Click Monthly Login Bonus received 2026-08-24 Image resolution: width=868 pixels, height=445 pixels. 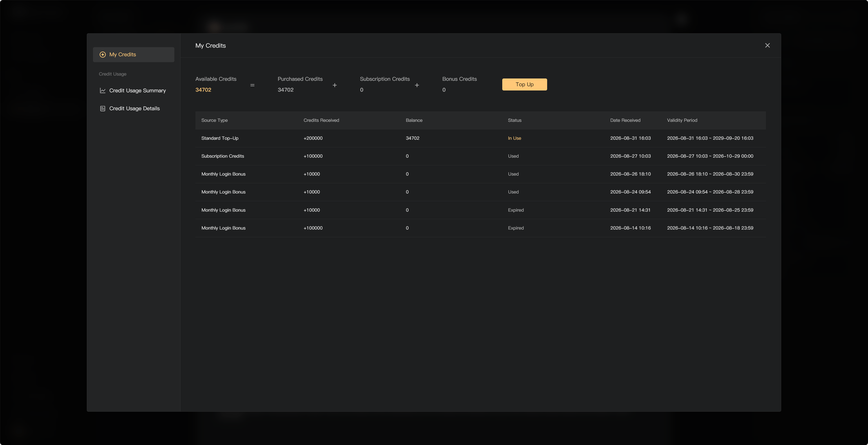(x=223, y=192)
